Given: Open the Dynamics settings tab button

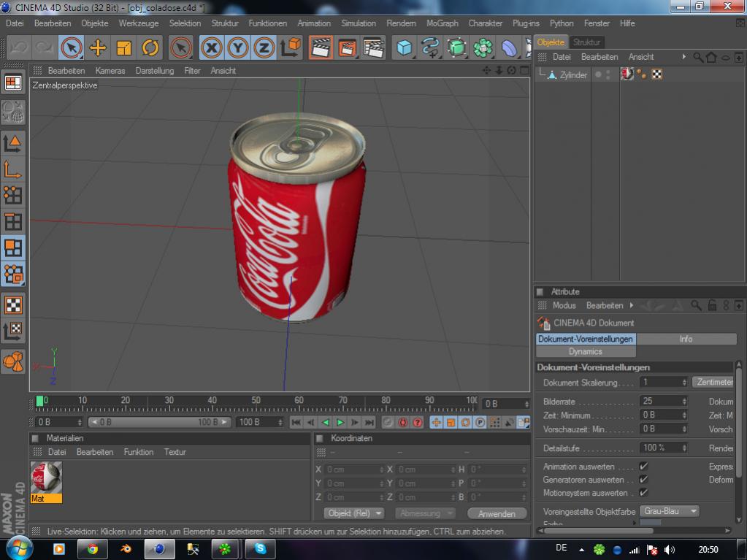Looking at the screenshot, I should point(585,351).
